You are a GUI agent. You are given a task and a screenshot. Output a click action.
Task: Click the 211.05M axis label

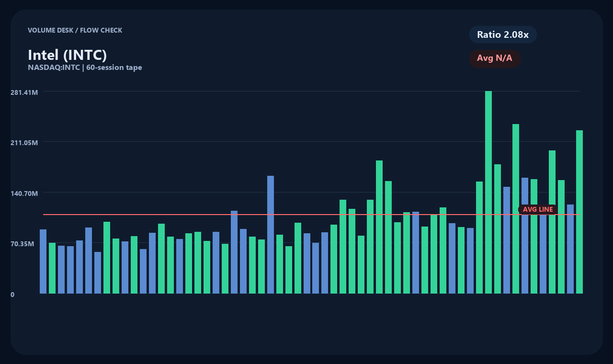pyautogui.click(x=24, y=143)
